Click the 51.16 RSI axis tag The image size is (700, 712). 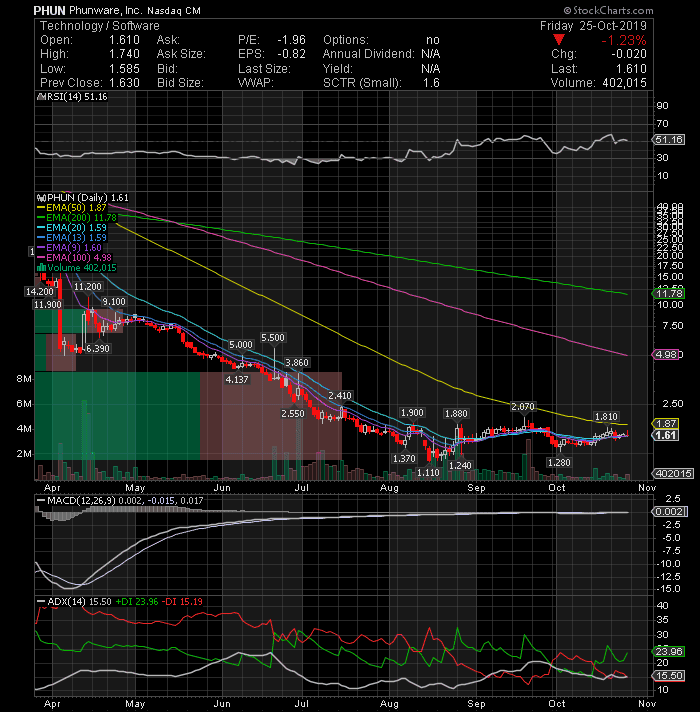coord(669,140)
